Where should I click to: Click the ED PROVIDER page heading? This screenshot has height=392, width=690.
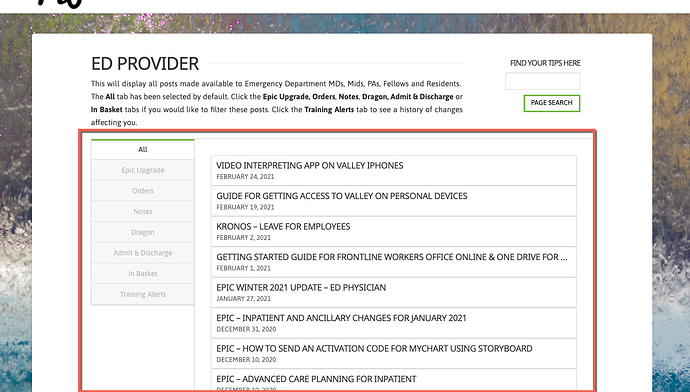(x=145, y=64)
